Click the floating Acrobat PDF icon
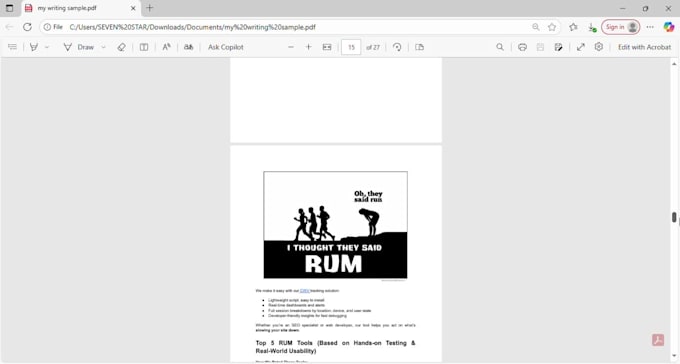680x364 pixels. [x=658, y=340]
